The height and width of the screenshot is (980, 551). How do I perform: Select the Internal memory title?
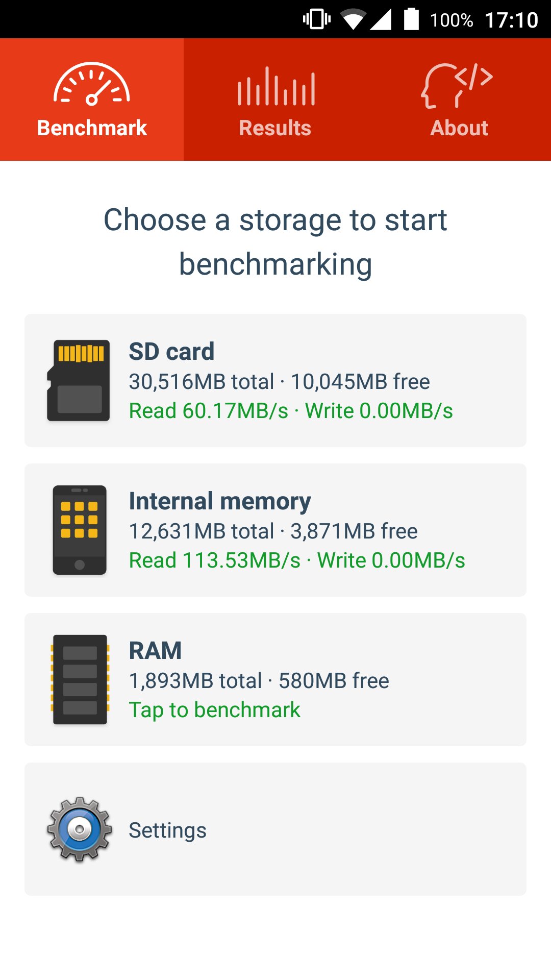[x=220, y=501]
